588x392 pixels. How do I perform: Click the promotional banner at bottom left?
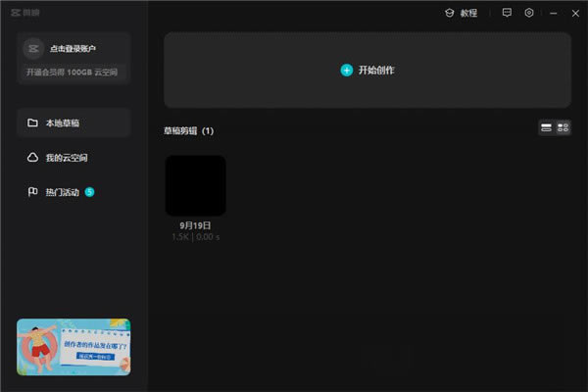[73, 348]
